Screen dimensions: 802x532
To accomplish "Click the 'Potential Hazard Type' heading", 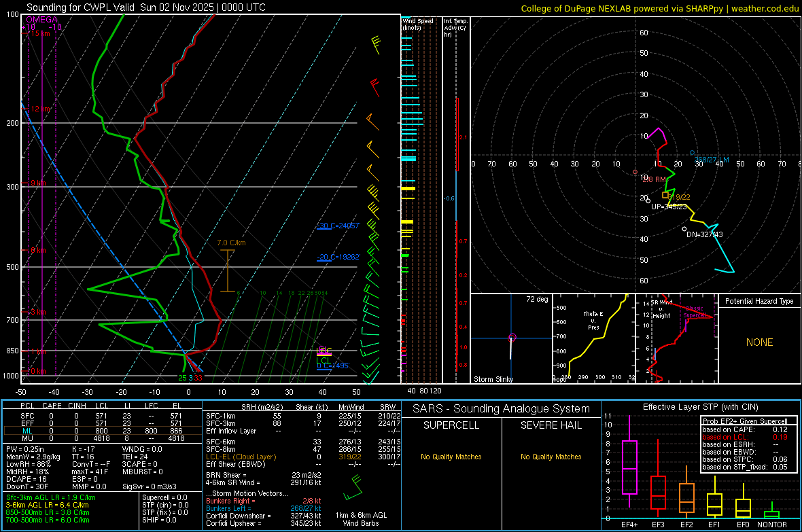I will coord(759,301).
